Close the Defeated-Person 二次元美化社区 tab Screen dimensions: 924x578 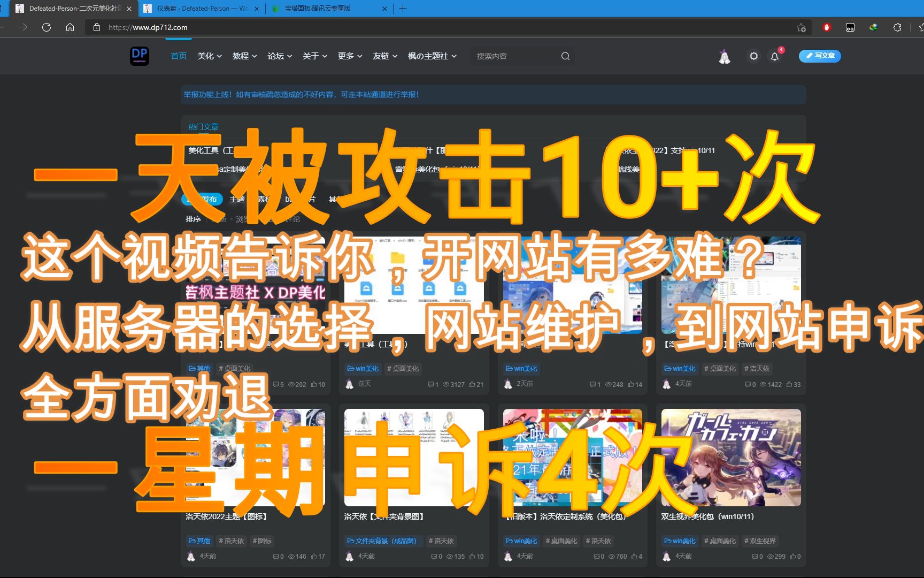tap(129, 9)
